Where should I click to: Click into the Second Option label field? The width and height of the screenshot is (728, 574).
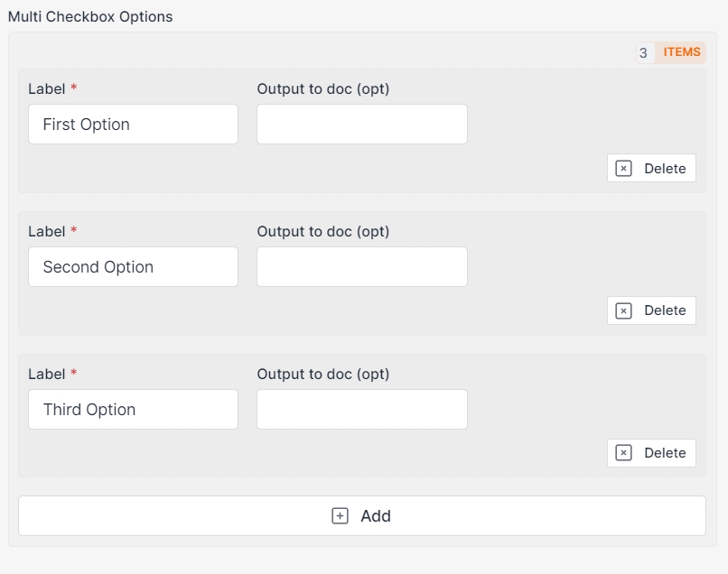click(133, 267)
